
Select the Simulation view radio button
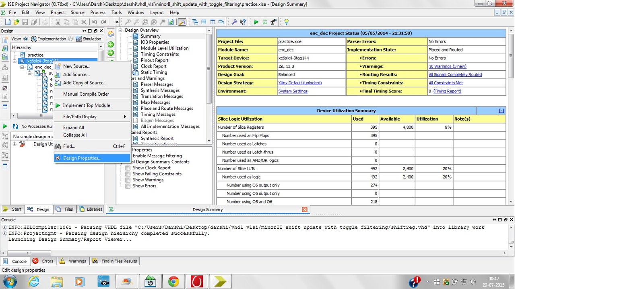point(71,39)
